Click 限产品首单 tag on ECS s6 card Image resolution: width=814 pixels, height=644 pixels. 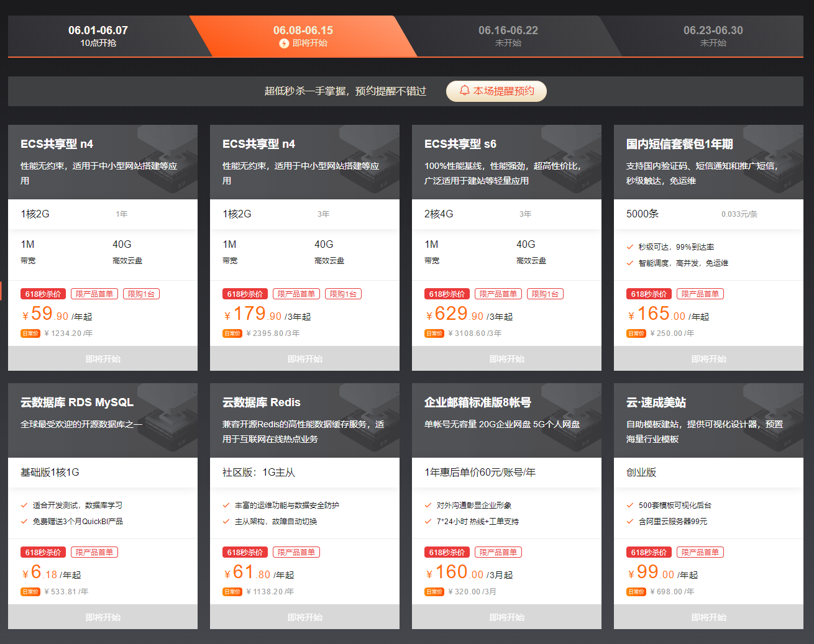tap(498, 294)
